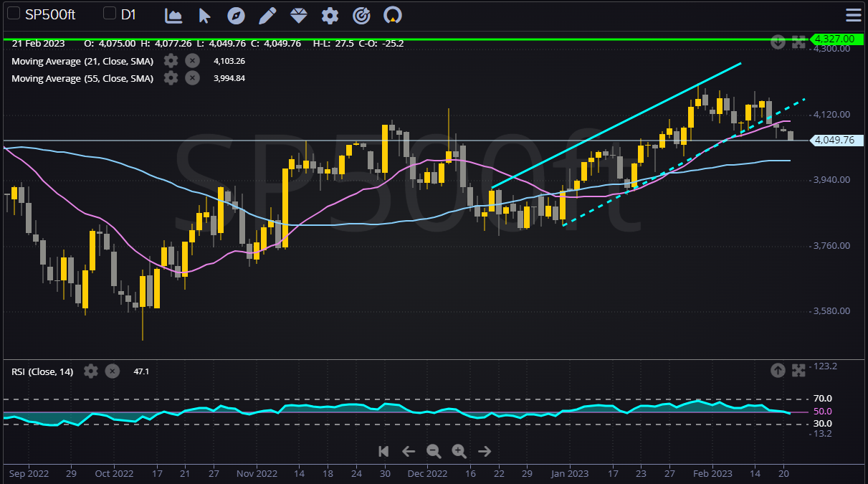Viewport: 868px width, 484px height.
Task: Click the 3,940.00 price axis label
Action: [x=831, y=180]
